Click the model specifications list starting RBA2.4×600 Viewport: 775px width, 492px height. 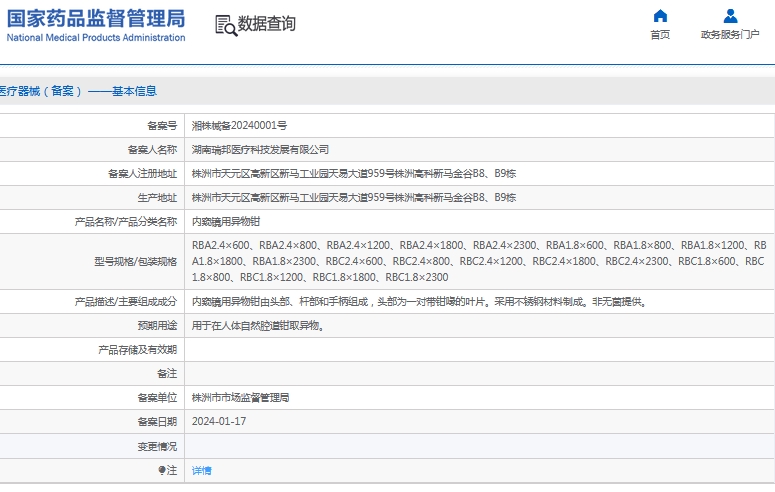[479, 261]
